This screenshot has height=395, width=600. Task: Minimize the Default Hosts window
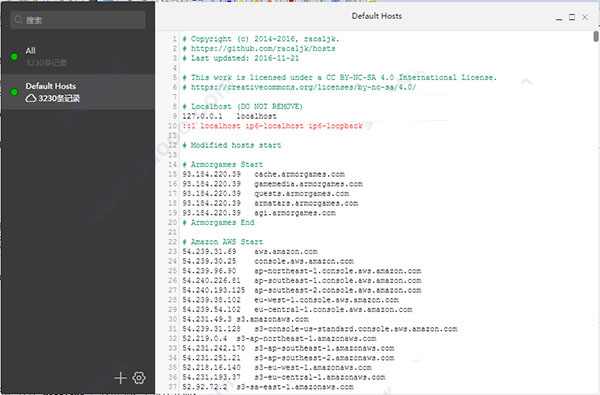pyautogui.click(x=559, y=18)
